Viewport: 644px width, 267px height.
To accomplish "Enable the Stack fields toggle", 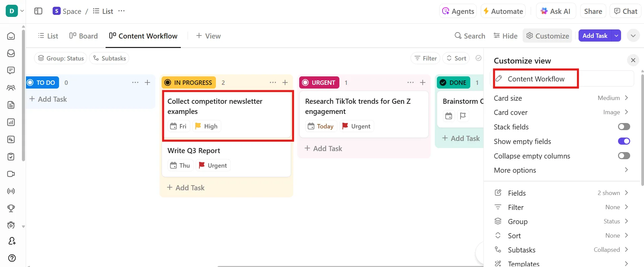I will pos(624,127).
